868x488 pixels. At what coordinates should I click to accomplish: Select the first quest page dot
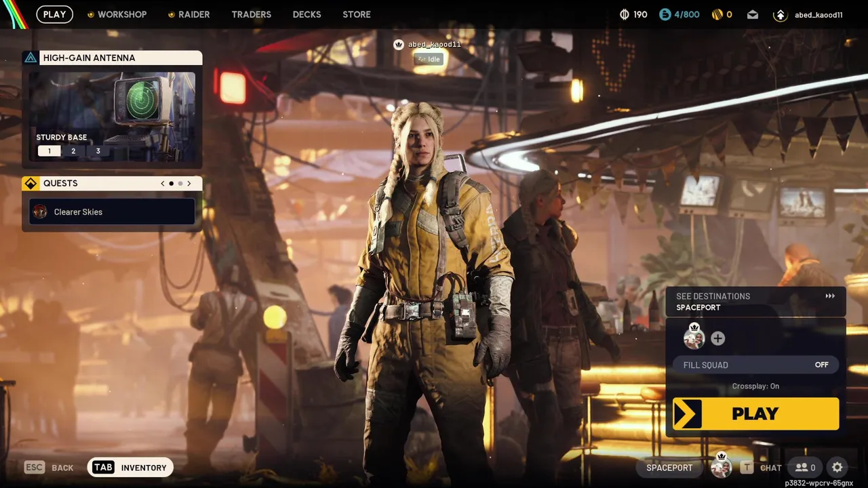[172, 184]
